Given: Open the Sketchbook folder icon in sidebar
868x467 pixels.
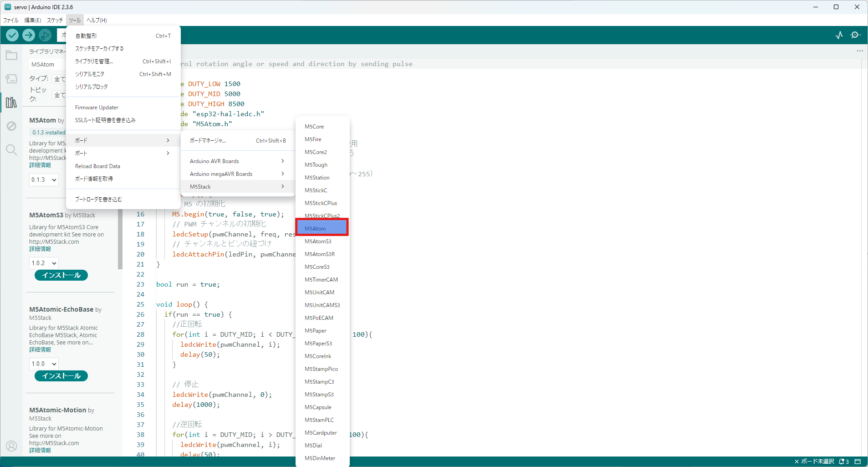Looking at the screenshot, I should coord(11,55).
